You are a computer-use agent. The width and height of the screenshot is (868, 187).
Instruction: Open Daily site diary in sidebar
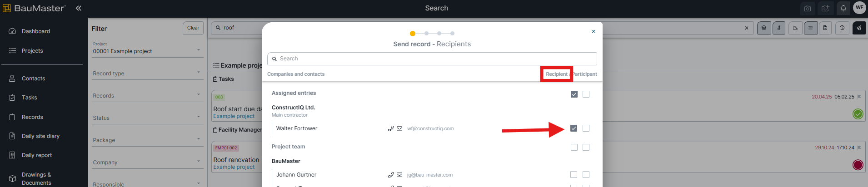[x=40, y=136]
